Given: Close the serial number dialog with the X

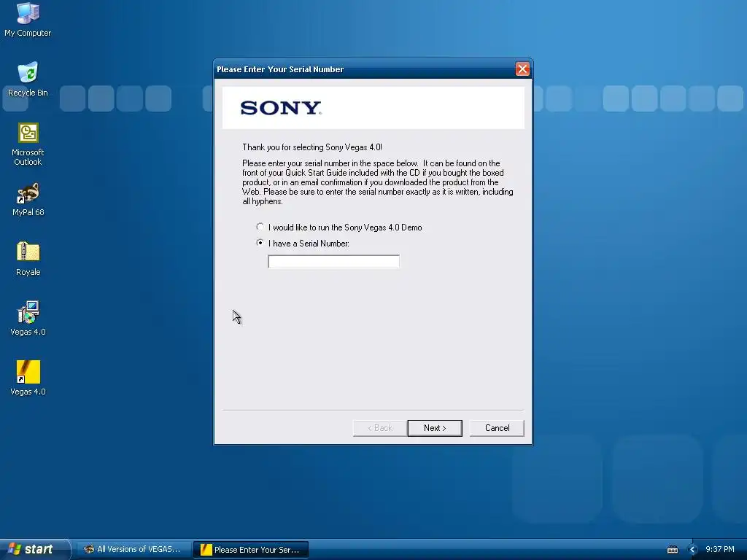Looking at the screenshot, I should (x=522, y=69).
